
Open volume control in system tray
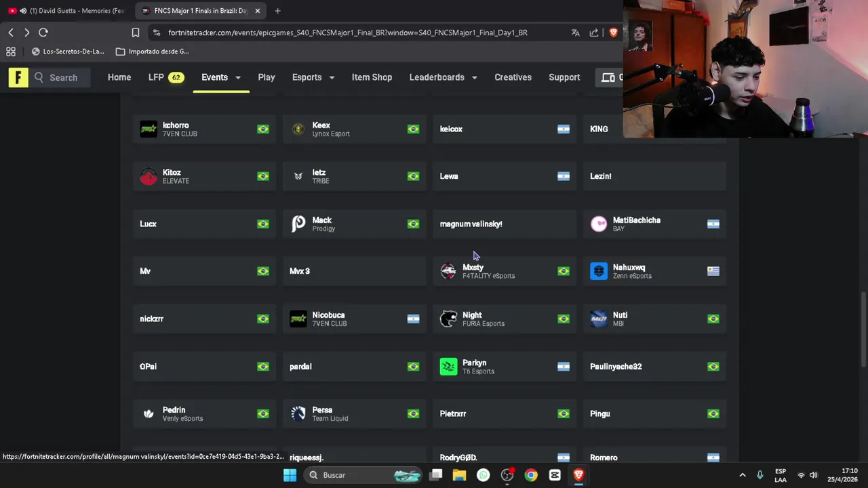pyautogui.click(x=814, y=475)
